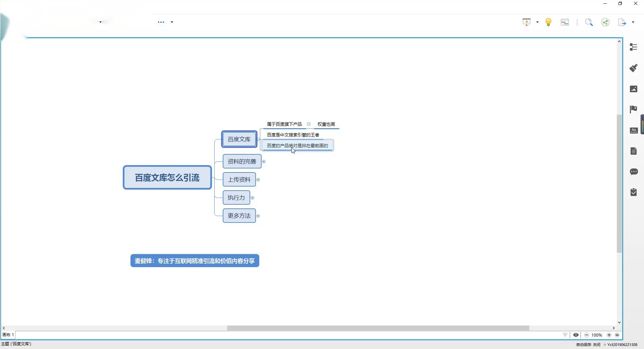Open the small dropdown arrow in top-left toolbar
This screenshot has width=644, height=349.
coord(100,22)
